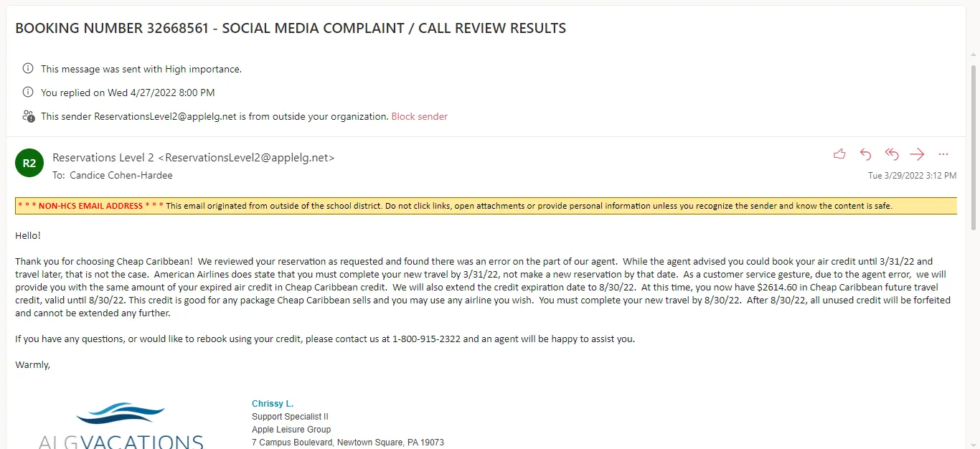Click recipient name Candice Cohen-Hardee

click(x=121, y=175)
